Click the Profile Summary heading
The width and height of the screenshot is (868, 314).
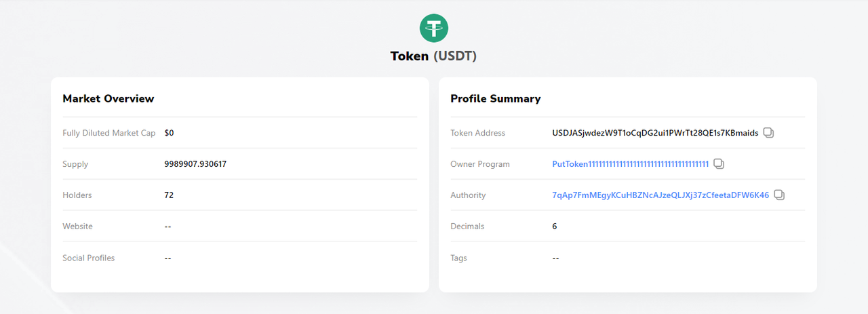(x=496, y=99)
